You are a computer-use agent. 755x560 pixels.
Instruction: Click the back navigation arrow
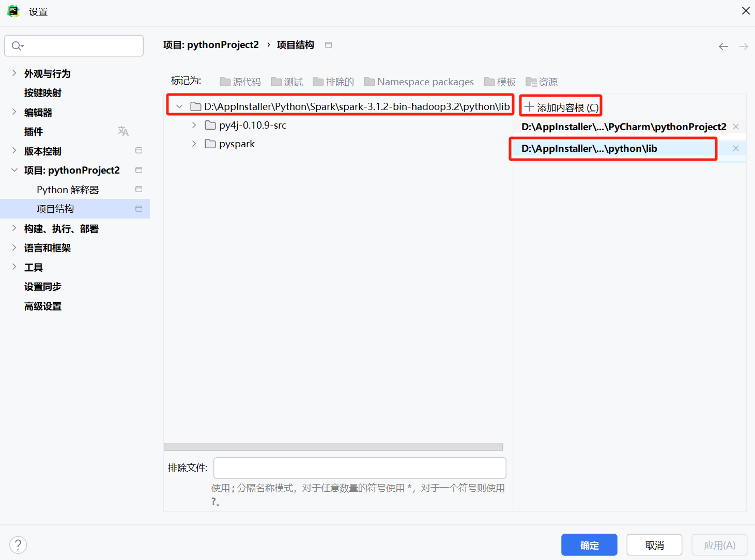[x=723, y=46]
